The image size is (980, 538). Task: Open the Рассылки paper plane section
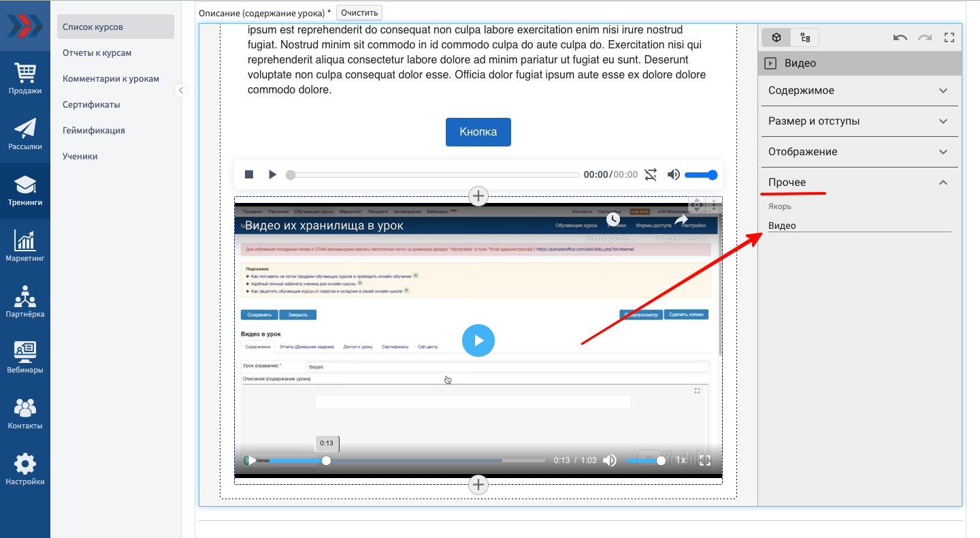[x=25, y=133]
